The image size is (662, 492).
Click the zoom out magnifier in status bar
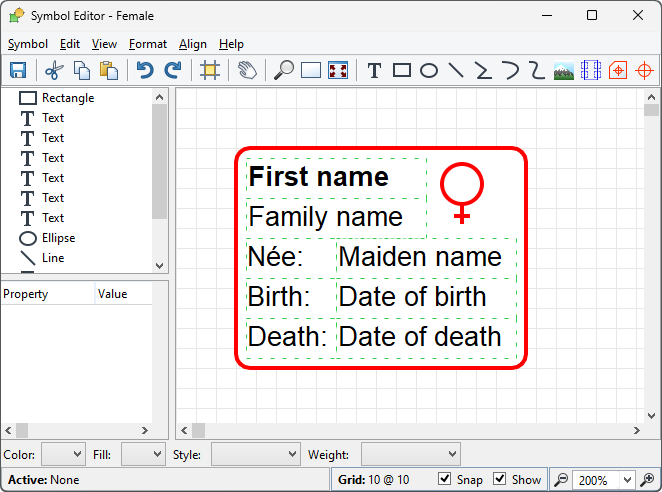coord(561,479)
